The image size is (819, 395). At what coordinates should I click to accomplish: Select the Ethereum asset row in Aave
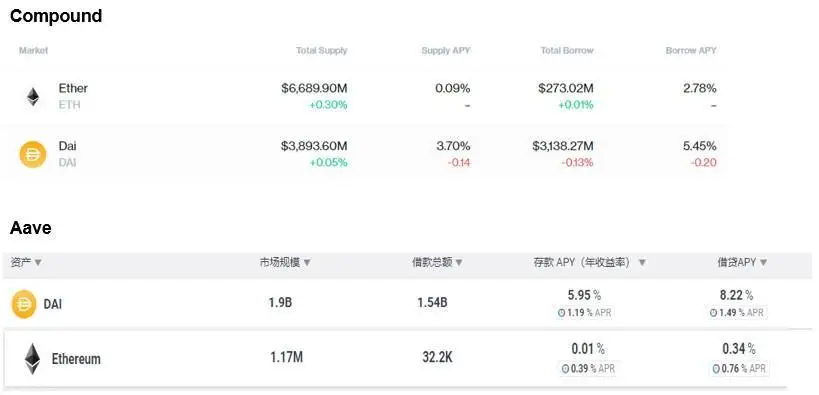click(407, 358)
